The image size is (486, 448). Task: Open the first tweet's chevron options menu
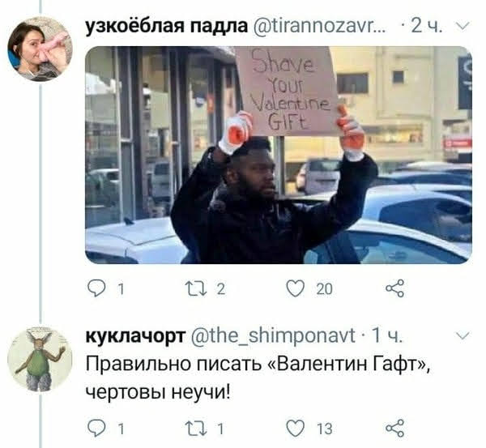click(463, 27)
